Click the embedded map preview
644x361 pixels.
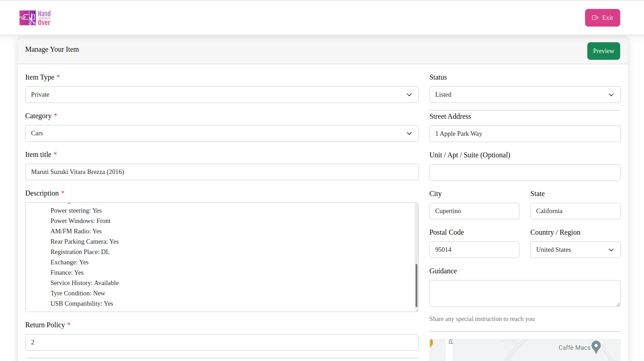[x=525, y=350]
